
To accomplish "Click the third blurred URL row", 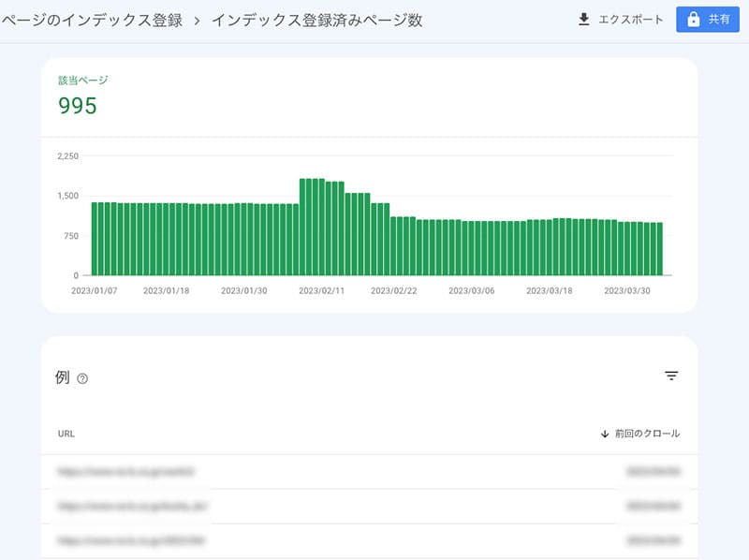I will coord(369,541).
